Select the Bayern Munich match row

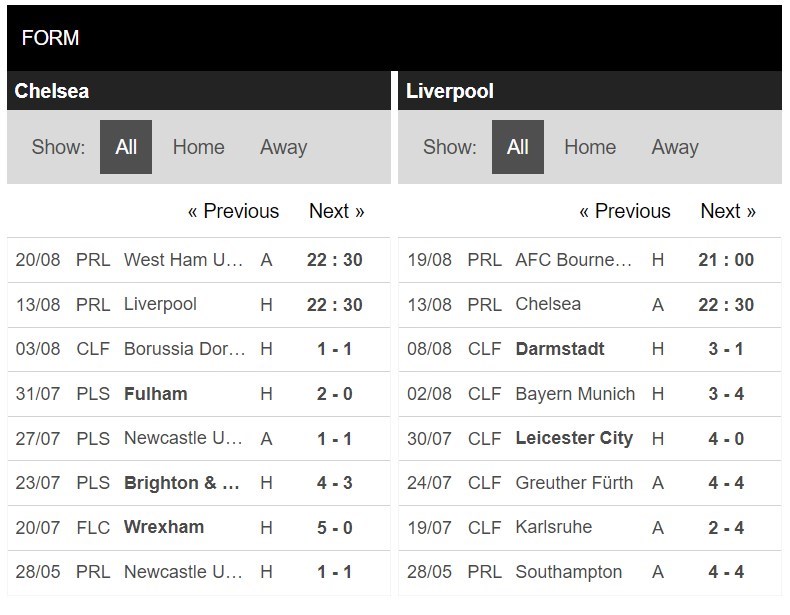coord(590,394)
